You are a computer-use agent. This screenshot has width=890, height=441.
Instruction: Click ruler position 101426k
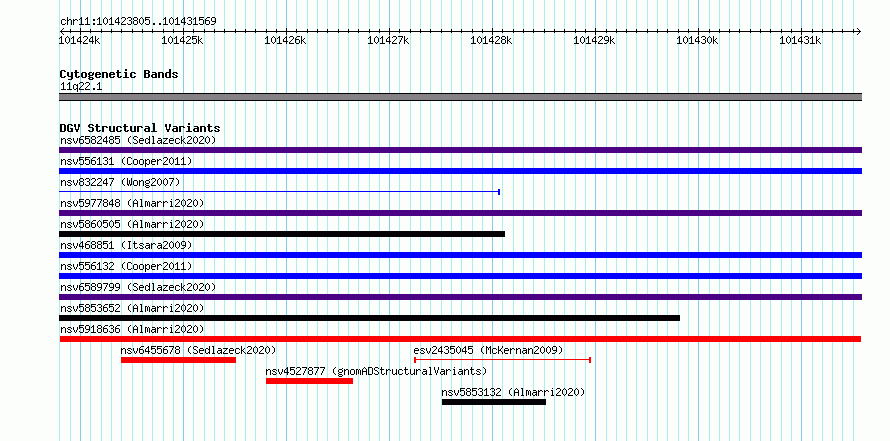coord(286,40)
